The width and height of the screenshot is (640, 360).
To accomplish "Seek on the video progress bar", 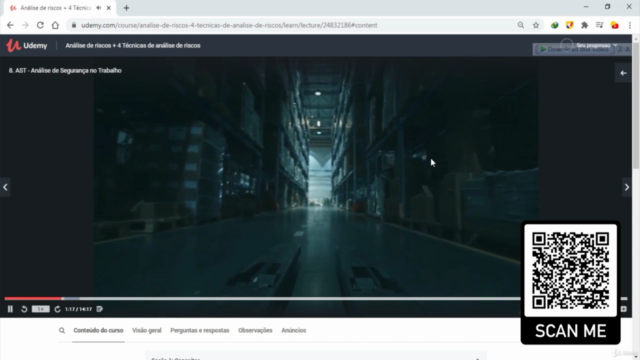I will point(262,298).
